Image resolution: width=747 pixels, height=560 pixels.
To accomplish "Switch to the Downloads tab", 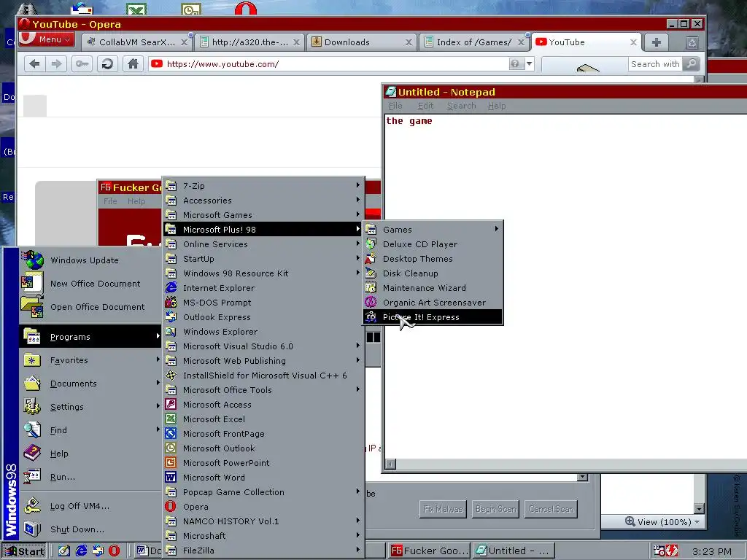I will (x=362, y=42).
